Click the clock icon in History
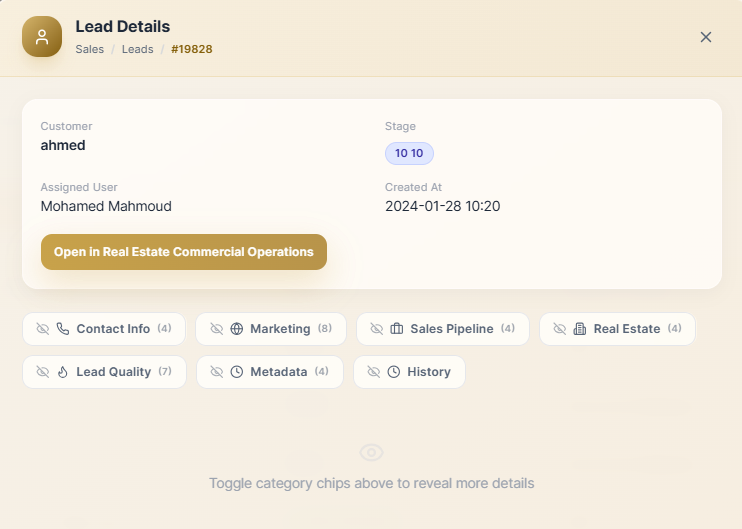This screenshot has height=529, width=742. pos(394,372)
